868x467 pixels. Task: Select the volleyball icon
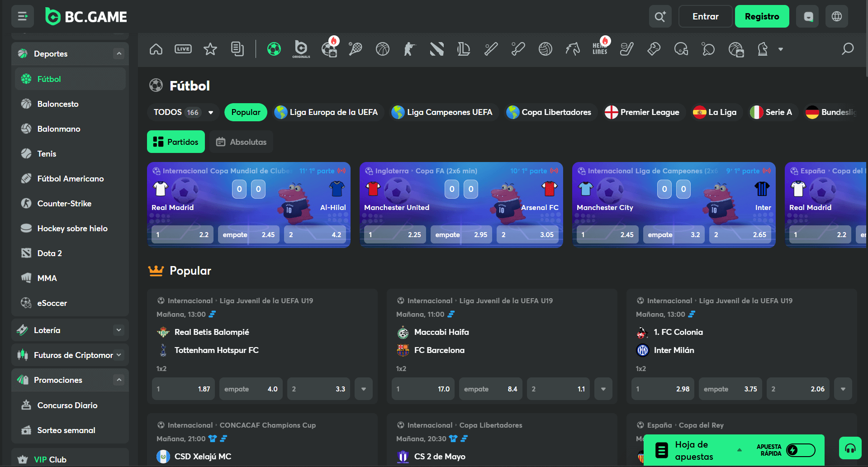(545, 49)
